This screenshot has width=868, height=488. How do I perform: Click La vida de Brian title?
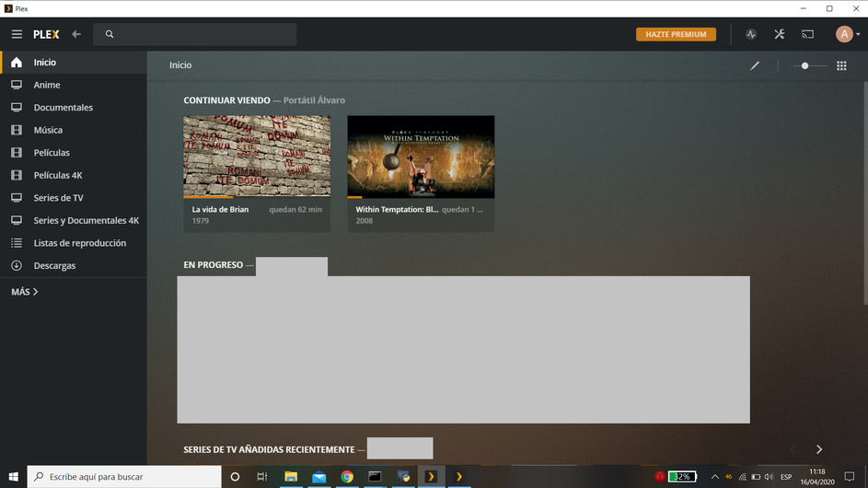coord(220,209)
